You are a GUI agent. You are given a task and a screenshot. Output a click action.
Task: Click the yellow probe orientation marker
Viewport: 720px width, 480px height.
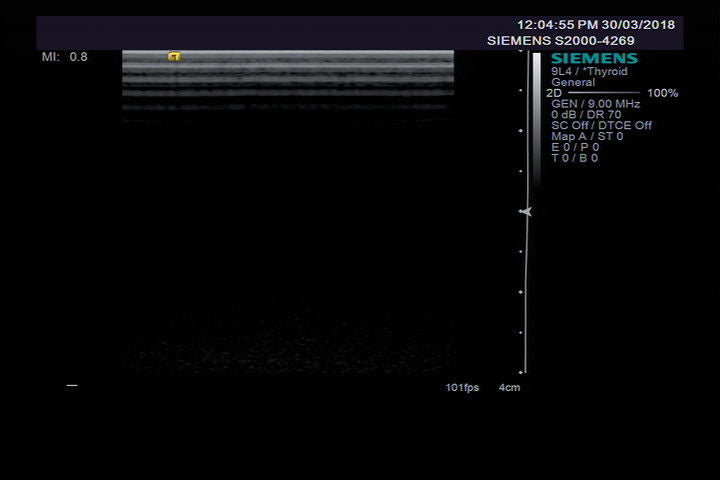coord(174,57)
